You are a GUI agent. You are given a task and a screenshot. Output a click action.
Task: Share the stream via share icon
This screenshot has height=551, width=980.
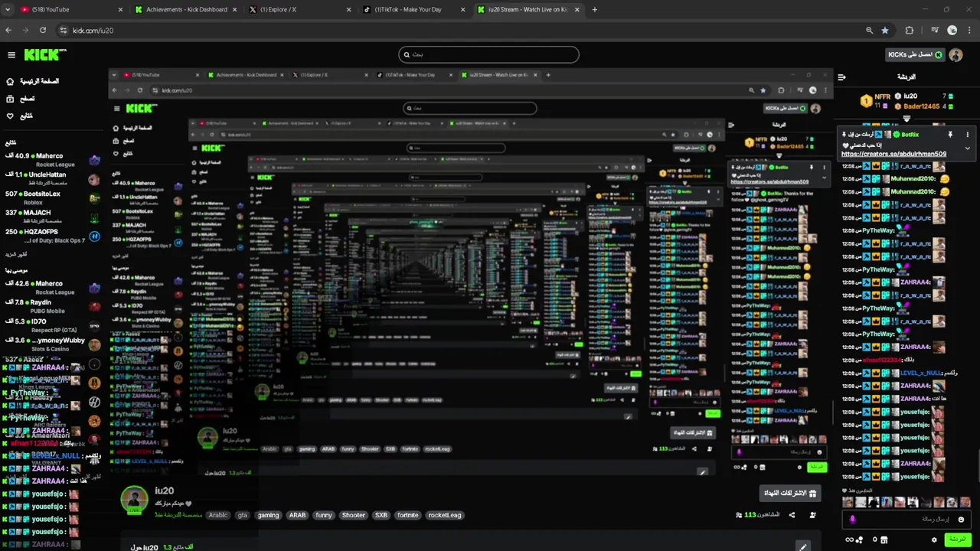[x=792, y=515]
